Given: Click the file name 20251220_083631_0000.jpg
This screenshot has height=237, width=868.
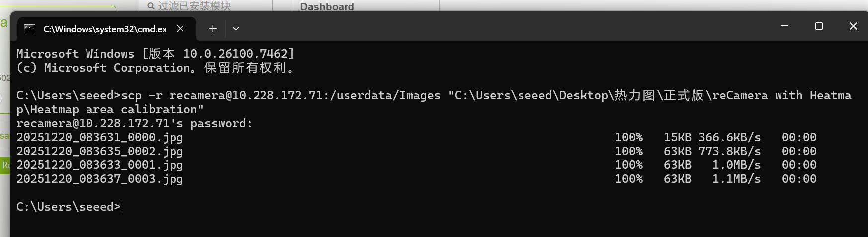Looking at the screenshot, I should point(99,137).
